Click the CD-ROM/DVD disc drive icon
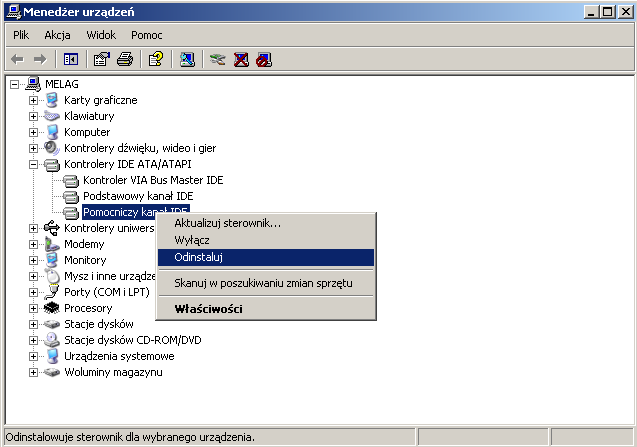637x447 pixels. click(52, 340)
